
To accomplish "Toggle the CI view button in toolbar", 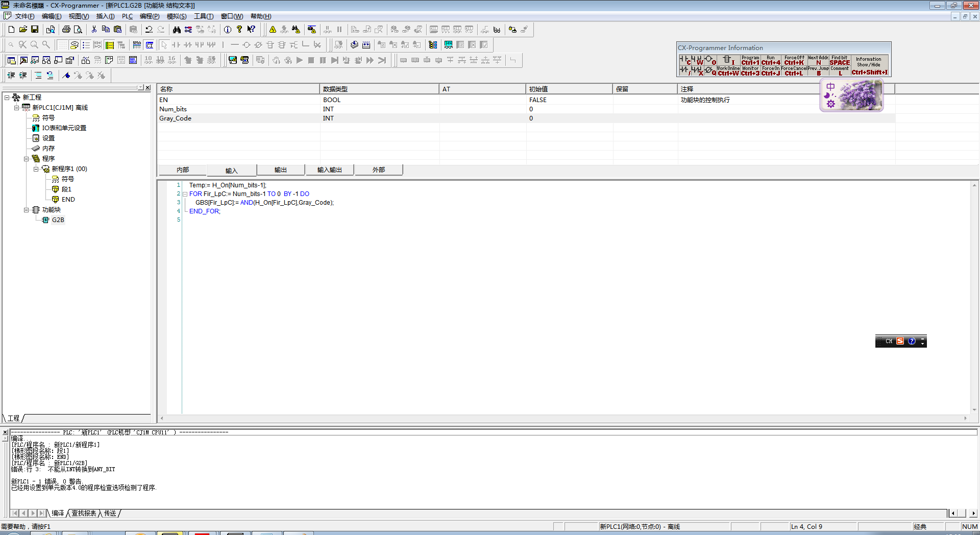I will coord(150,45).
